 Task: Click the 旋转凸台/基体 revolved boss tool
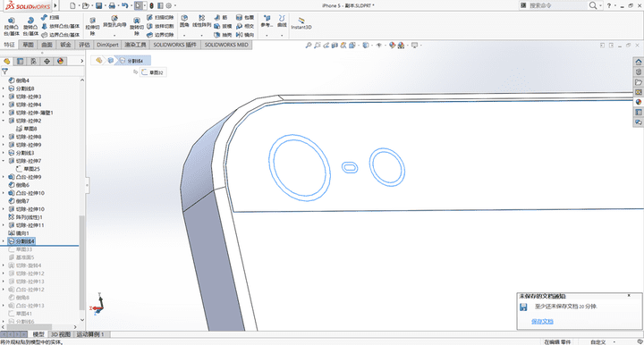coord(30,26)
